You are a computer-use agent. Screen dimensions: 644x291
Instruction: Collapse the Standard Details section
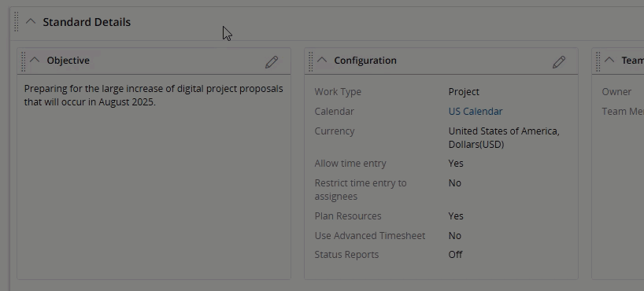pyautogui.click(x=31, y=21)
